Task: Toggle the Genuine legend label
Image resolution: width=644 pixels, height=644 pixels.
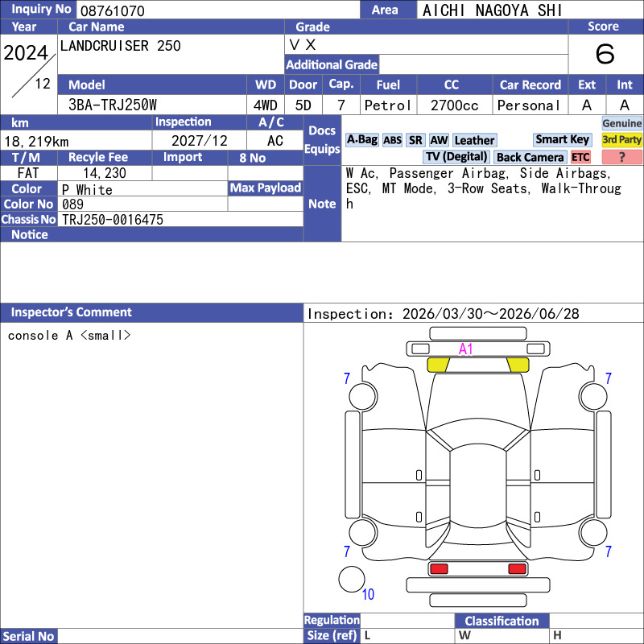Action: [622, 123]
